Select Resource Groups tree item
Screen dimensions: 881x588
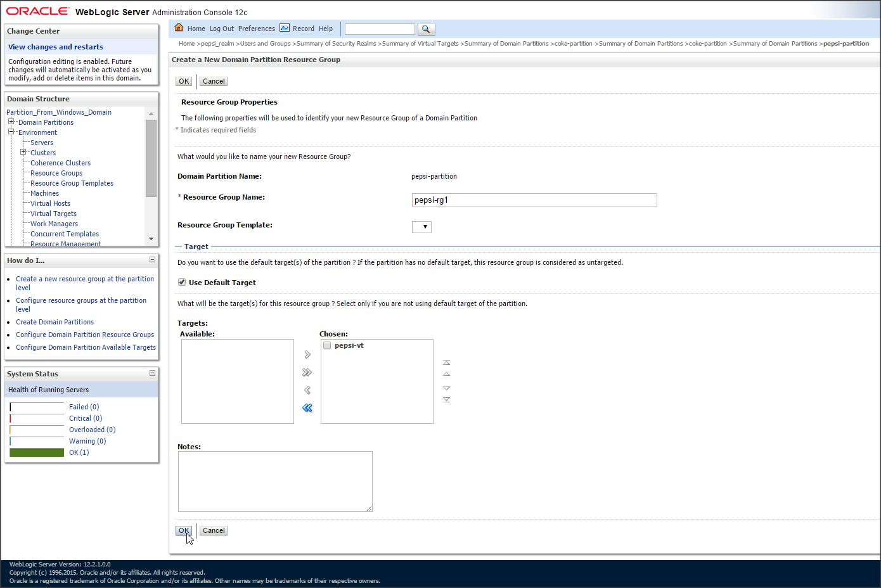click(x=56, y=173)
